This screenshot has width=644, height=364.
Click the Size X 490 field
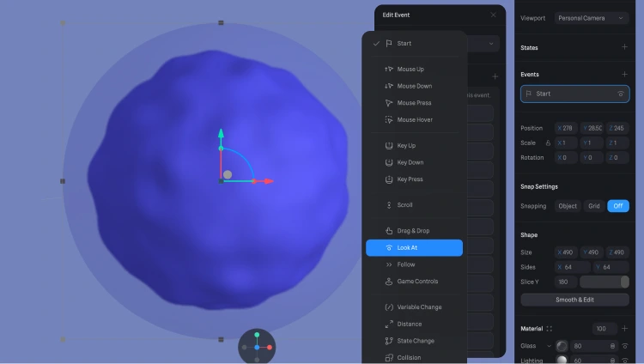tap(566, 252)
